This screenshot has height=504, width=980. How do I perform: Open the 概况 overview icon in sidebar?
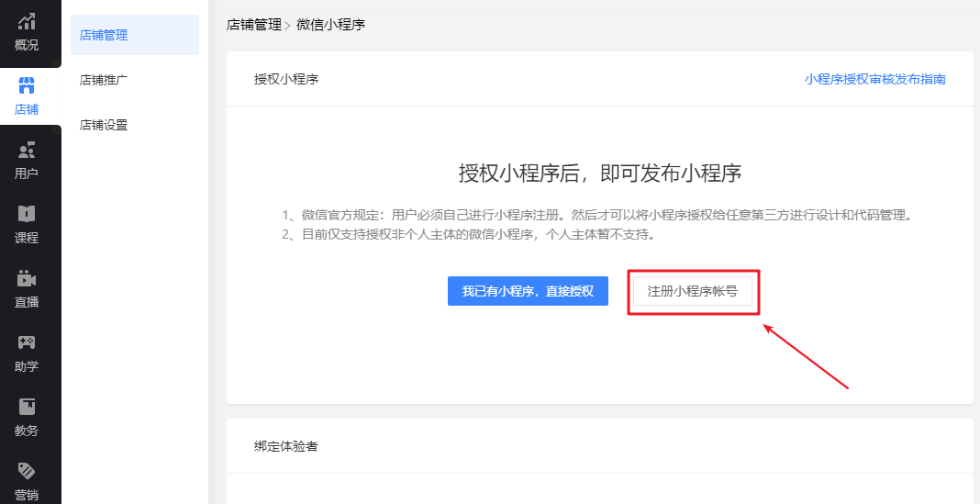27,22
